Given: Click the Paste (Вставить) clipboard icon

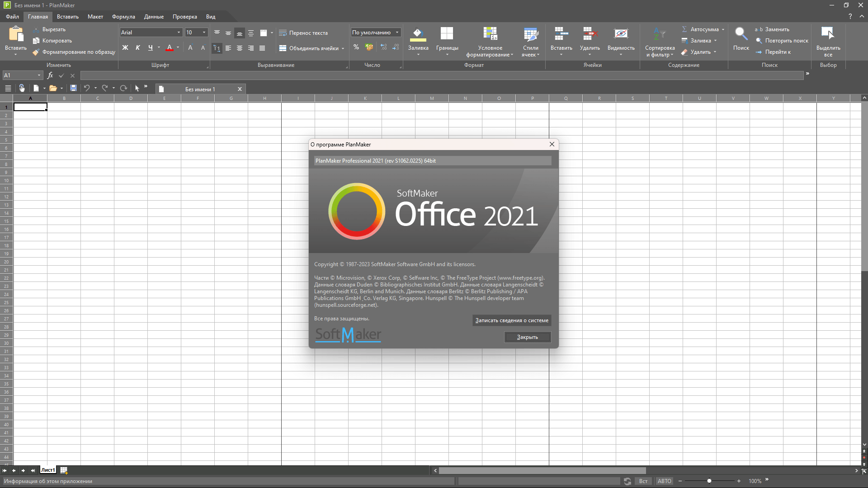Looking at the screenshot, I should [x=16, y=35].
